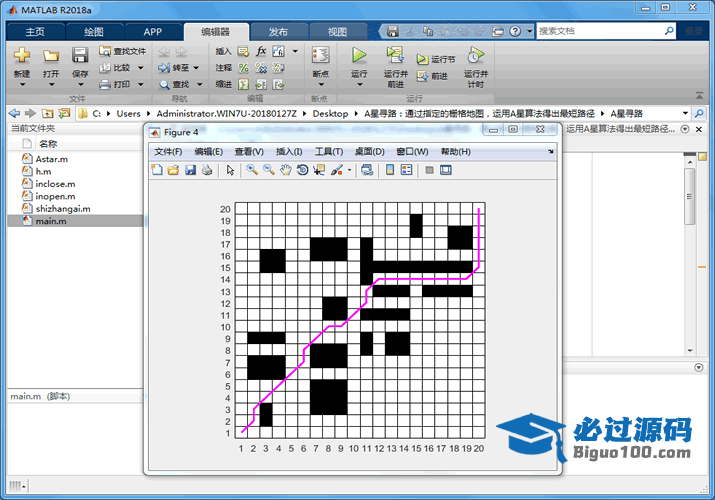Click Run and Advance icon
Viewport: 715px width, 500px height.
click(x=395, y=55)
